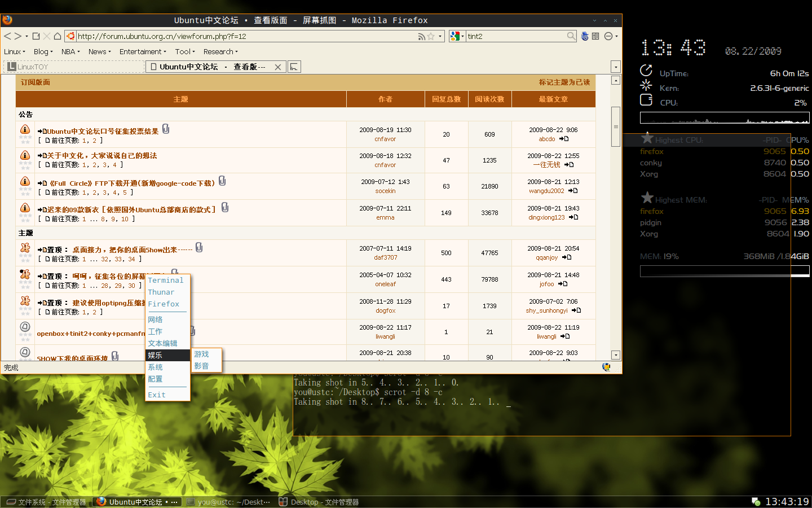
Task: Click the 最新文章 column header
Action: (553, 99)
